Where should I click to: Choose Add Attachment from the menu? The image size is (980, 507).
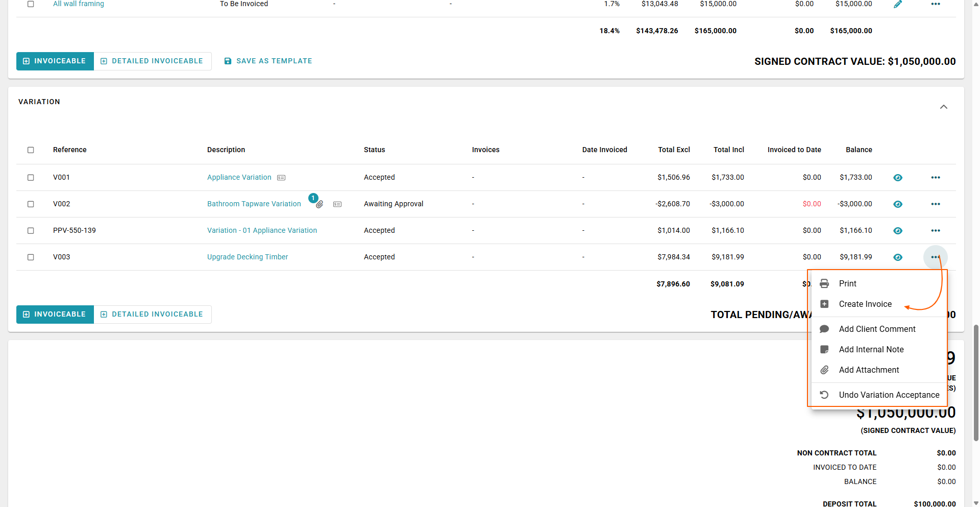pos(879,370)
